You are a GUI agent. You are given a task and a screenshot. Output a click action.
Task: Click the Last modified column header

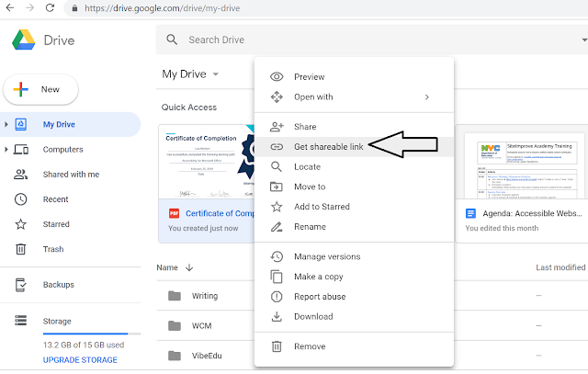click(x=560, y=267)
